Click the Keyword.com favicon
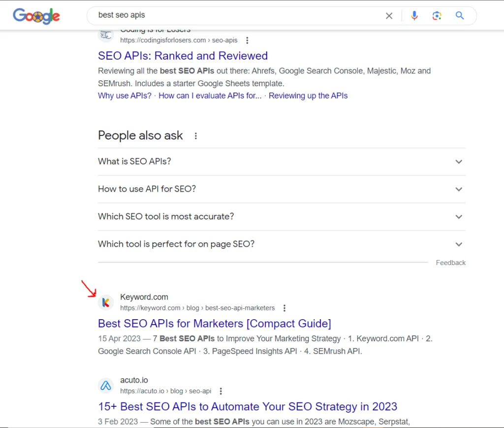 [106, 302]
